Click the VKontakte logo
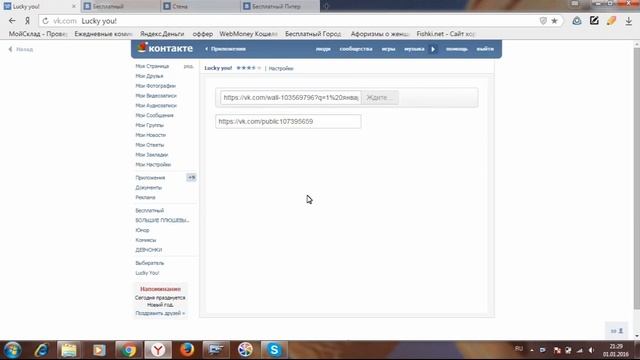This screenshot has width=640, height=360. (x=165, y=48)
